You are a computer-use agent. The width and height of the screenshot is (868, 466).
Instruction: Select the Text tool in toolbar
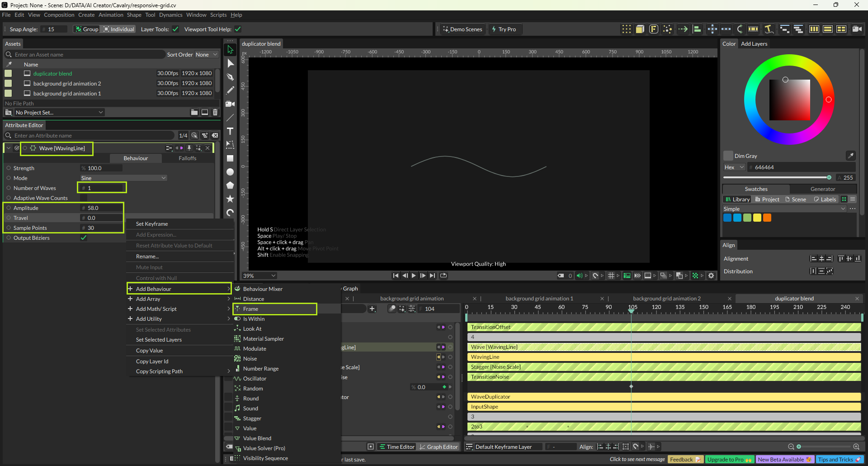[230, 131]
